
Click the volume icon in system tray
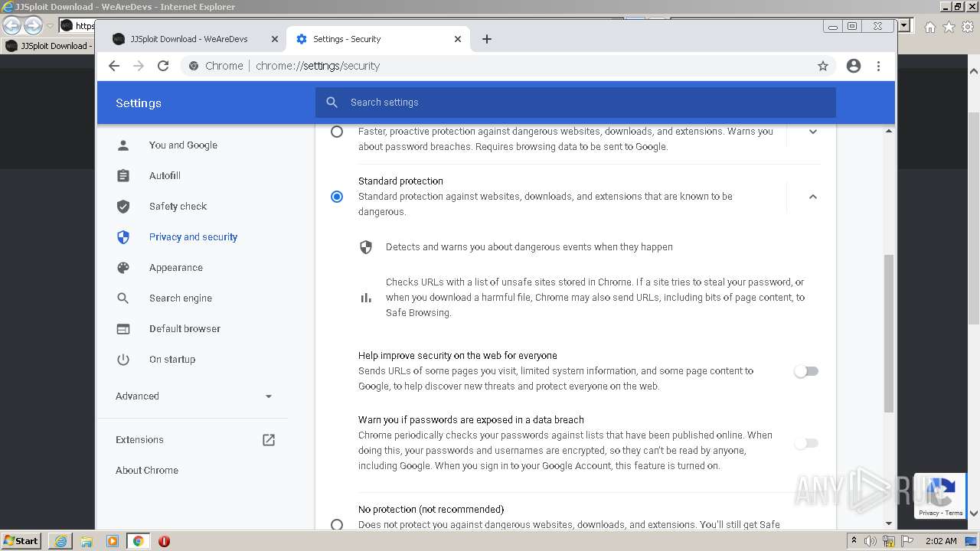(x=871, y=541)
